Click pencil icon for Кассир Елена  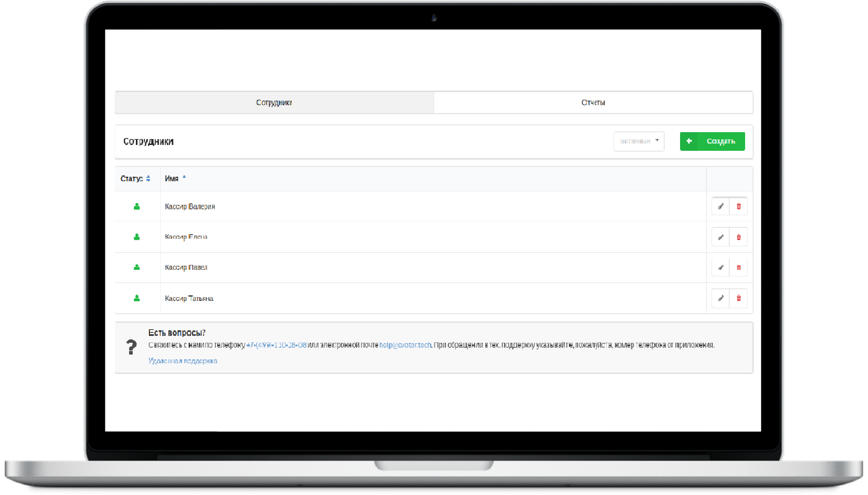pyautogui.click(x=721, y=237)
